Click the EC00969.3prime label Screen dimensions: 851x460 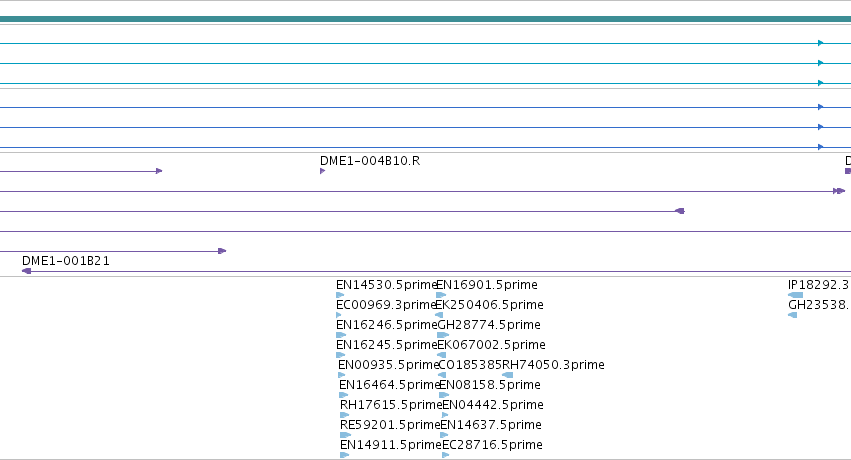pyautogui.click(x=386, y=305)
